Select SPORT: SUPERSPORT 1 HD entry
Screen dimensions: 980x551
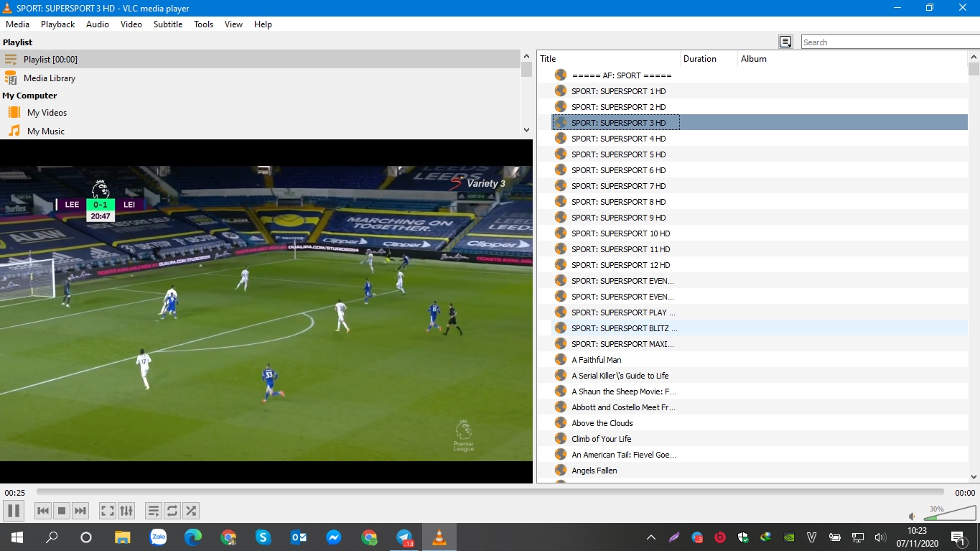pyautogui.click(x=618, y=91)
